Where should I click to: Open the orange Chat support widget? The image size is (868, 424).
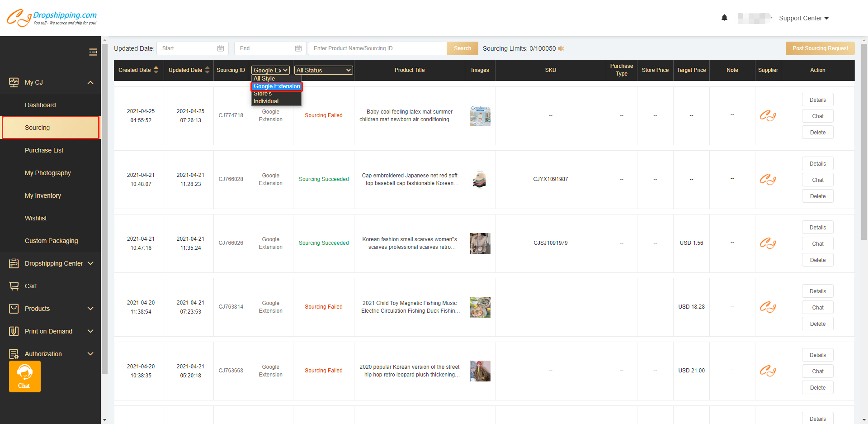pos(25,376)
